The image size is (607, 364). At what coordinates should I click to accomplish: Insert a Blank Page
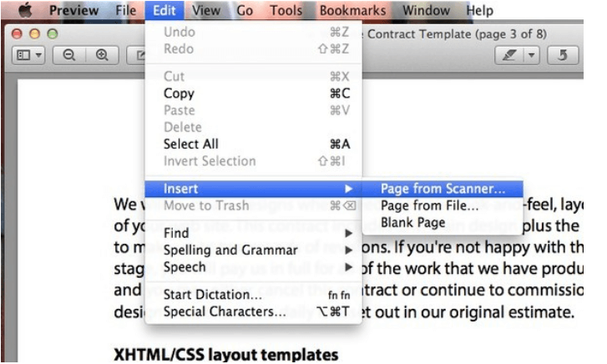[414, 223]
